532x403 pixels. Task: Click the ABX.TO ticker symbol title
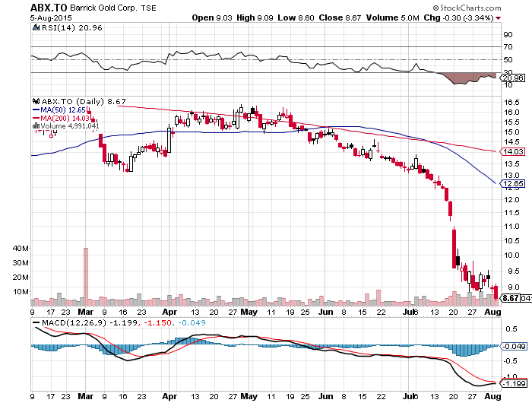[x=49, y=8]
